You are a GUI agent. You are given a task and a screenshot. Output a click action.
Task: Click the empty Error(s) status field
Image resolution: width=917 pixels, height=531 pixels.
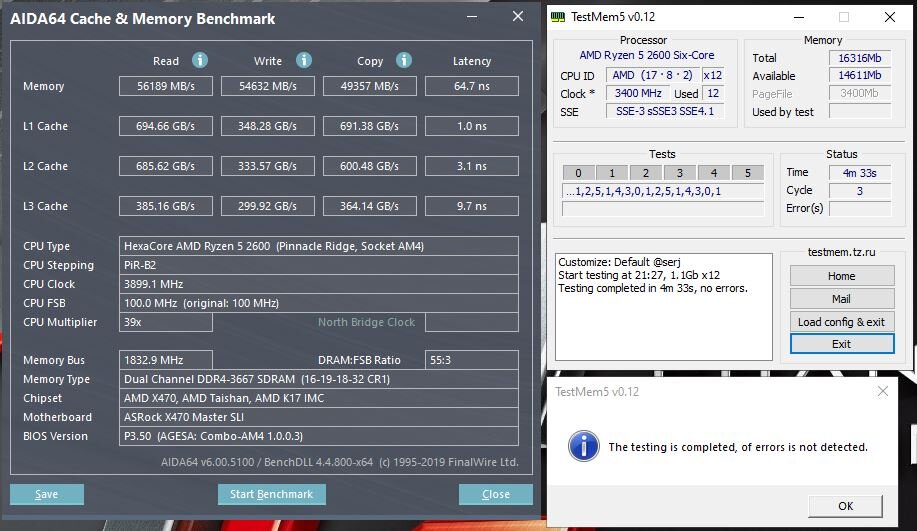click(860, 208)
